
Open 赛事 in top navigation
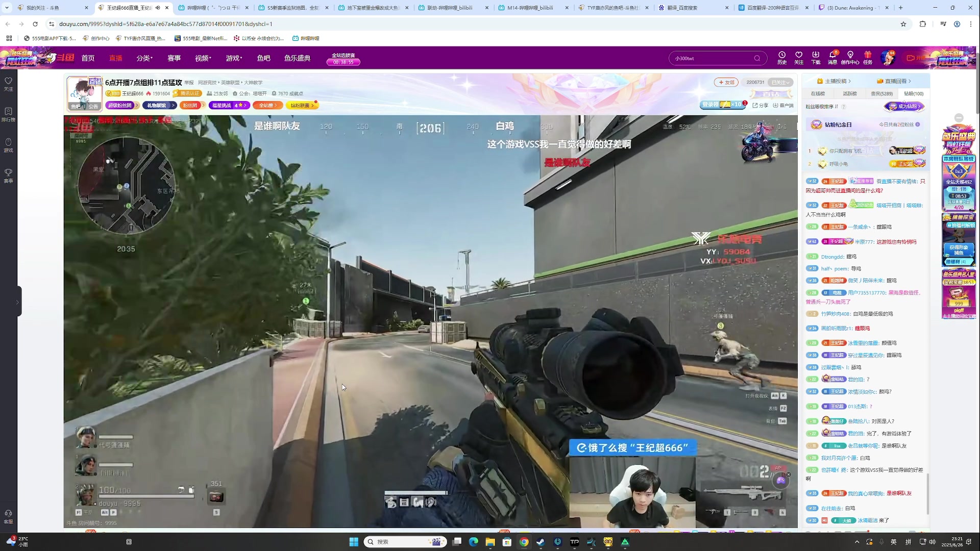coord(174,58)
